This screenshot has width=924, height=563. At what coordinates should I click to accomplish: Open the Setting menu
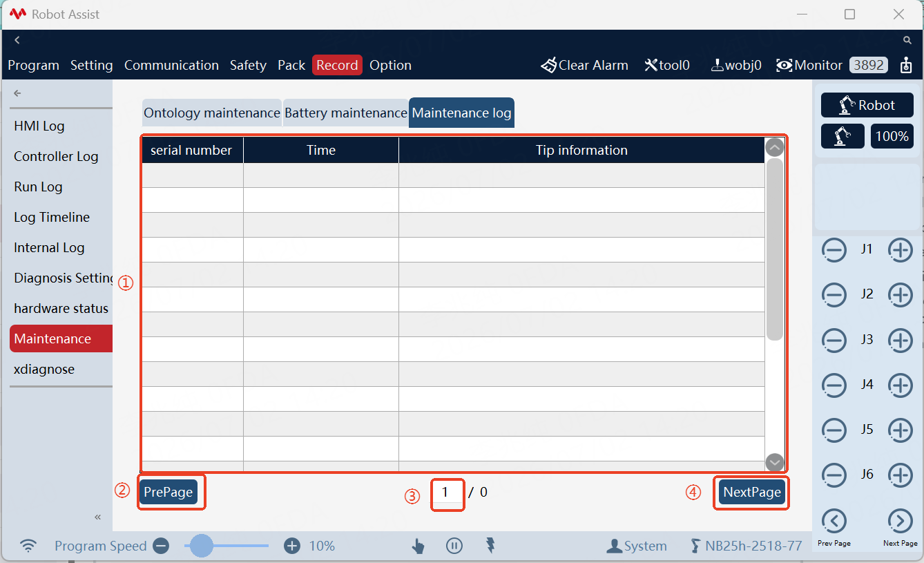pos(91,66)
